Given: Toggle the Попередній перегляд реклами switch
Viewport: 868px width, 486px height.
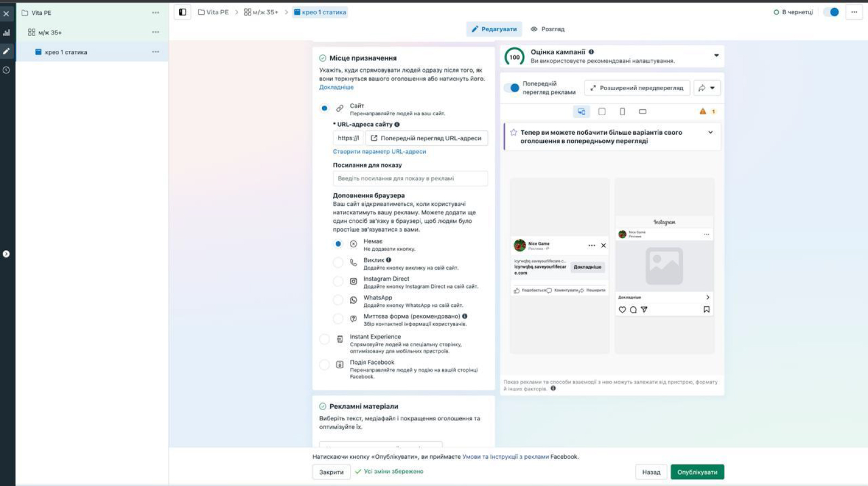Looking at the screenshot, I should [x=513, y=88].
